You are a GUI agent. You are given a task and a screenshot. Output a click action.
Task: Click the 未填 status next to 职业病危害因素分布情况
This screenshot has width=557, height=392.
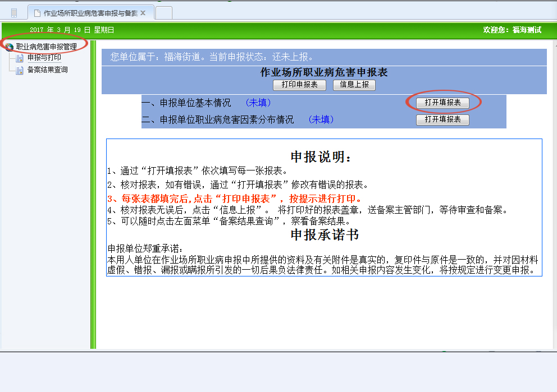(321, 119)
